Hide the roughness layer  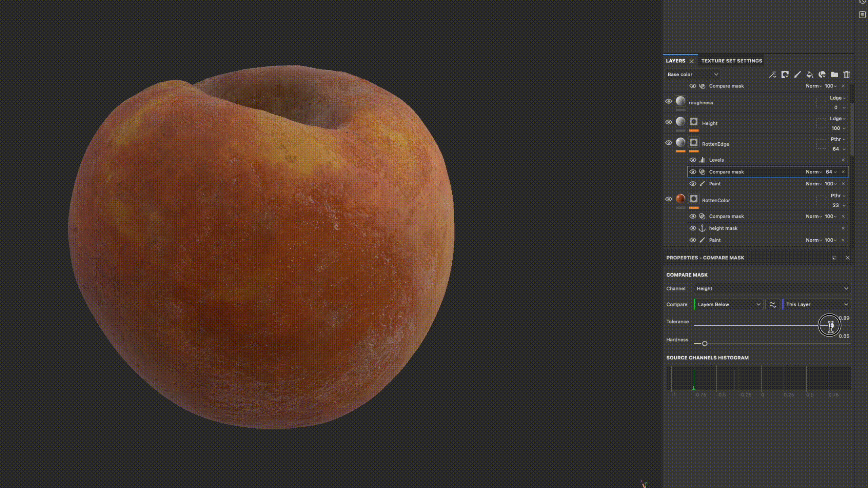click(x=668, y=101)
